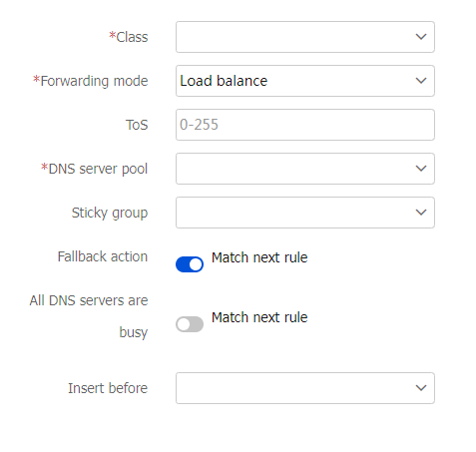Viewport: 476px width, 452px height.
Task: Click the DNS server pool chevron arrow
Action: 421,169
